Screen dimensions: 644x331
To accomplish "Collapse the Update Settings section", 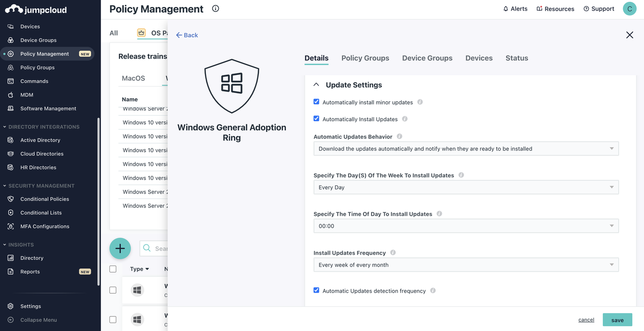I will 316,85.
